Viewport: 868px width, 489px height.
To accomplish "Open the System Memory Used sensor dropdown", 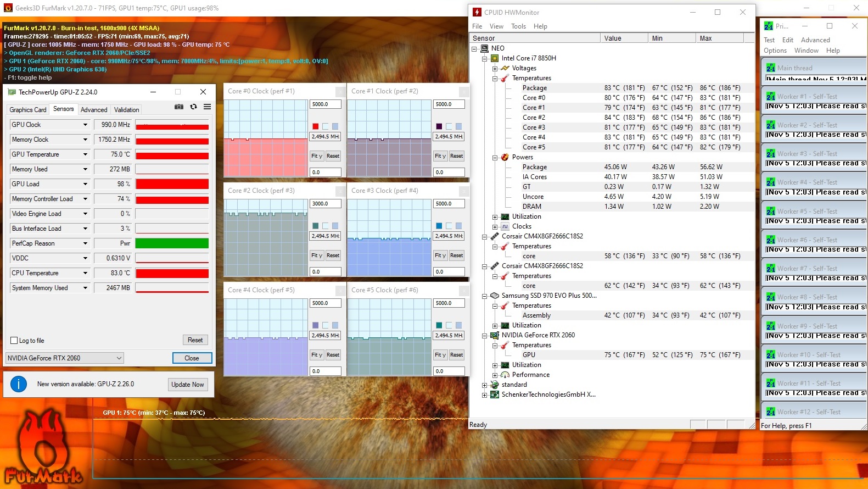I will coord(85,288).
